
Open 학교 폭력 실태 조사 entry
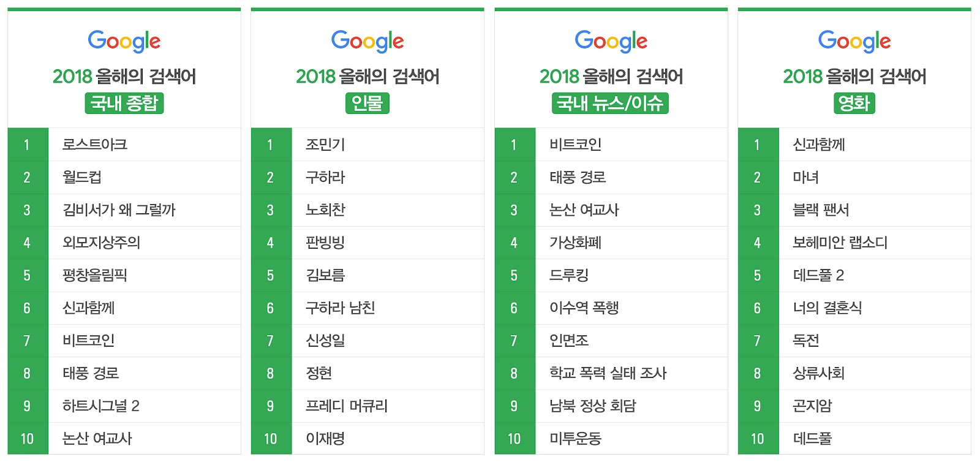(608, 373)
